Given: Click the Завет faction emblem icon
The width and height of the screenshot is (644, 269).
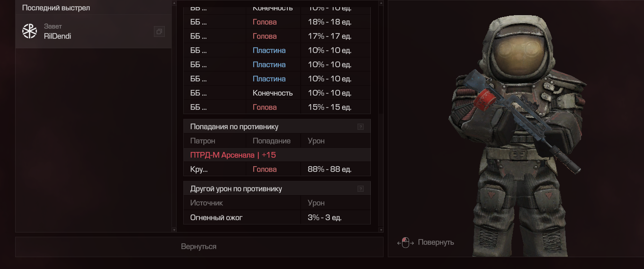Looking at the screenshot, I should (30, 31).
